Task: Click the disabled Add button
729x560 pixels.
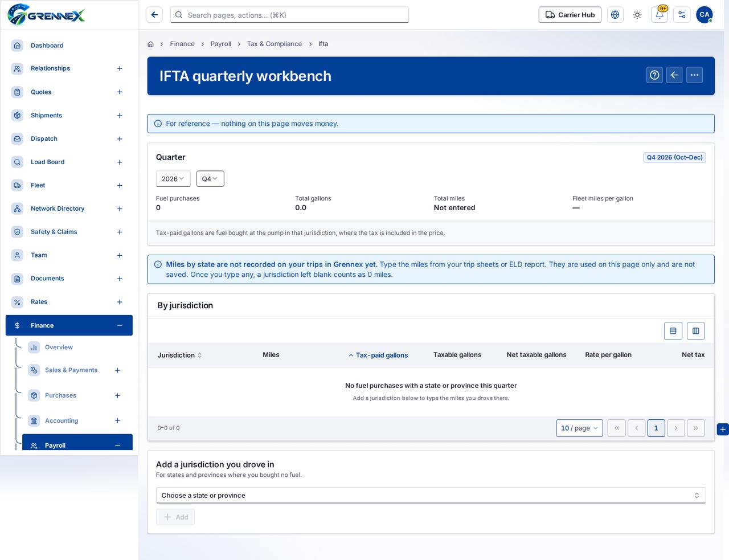Action: 175,517
